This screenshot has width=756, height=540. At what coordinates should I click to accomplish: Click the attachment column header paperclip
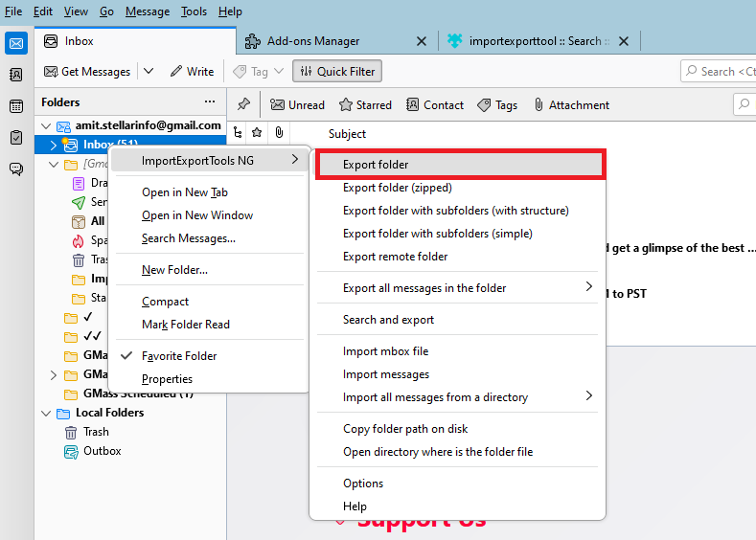(x=279, y=132)
